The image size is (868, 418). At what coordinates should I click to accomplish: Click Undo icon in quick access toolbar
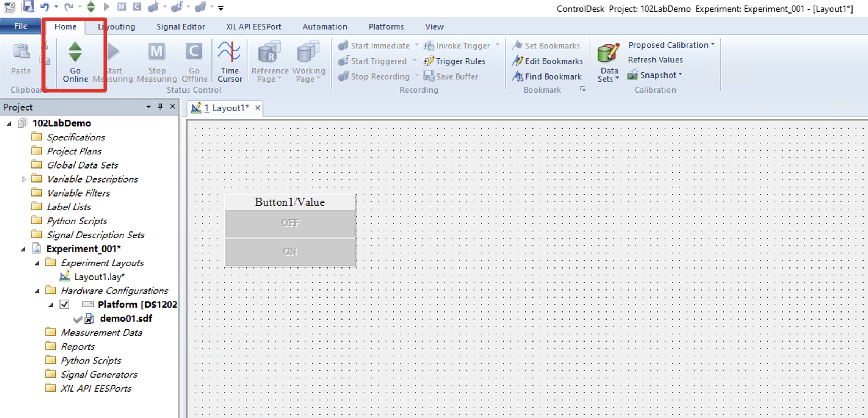click(x=45, y=7)
